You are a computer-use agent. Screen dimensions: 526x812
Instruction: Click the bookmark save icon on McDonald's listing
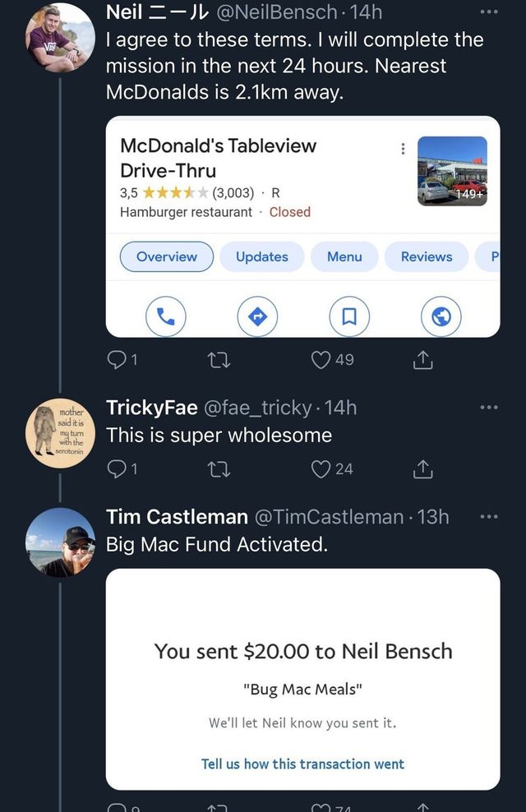(349, 316)
